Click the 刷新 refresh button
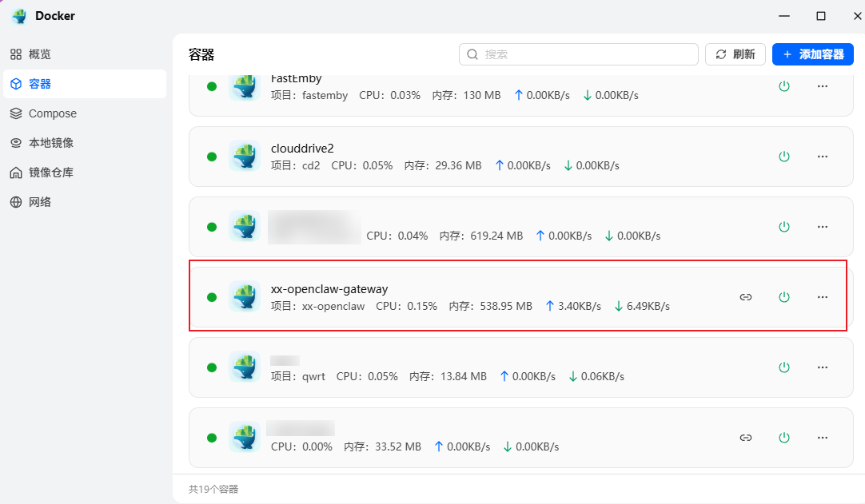 coord(735,54)
